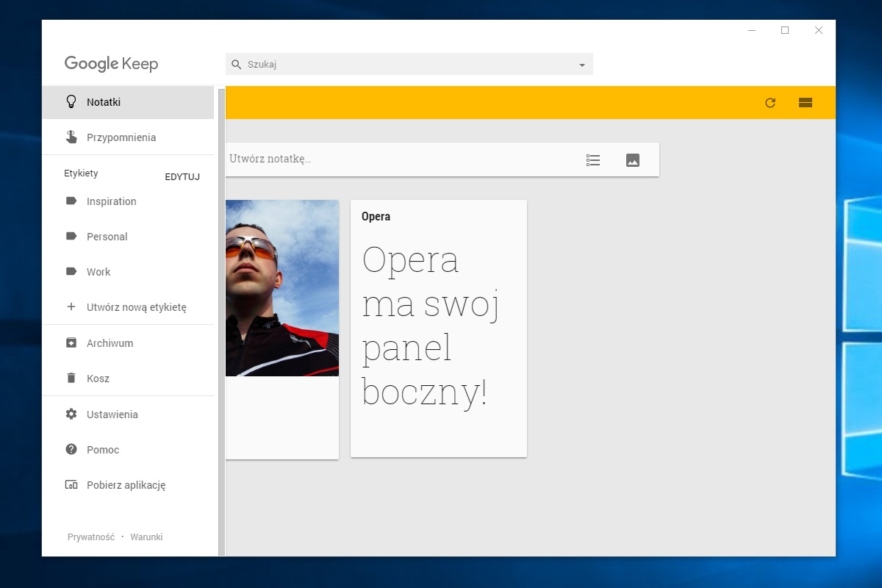Open Pomoc help question mark icon
Screen dimensions: 882x588
(x=71, y=450)
